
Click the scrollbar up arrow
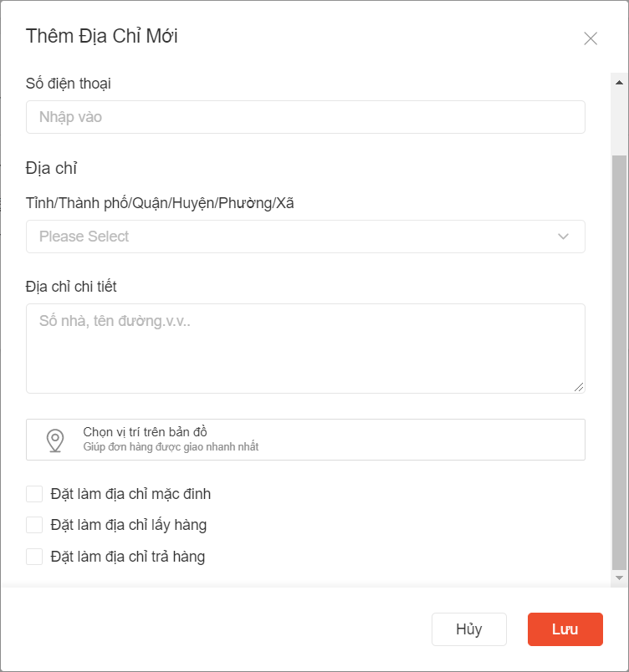click(619, 83)
